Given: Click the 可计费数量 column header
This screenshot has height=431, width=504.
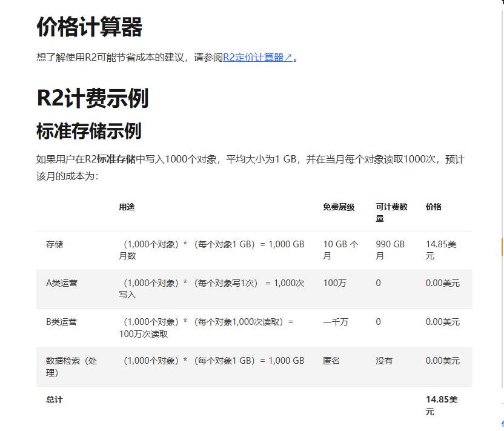Looking at the screenshot, I should [391, 213].
